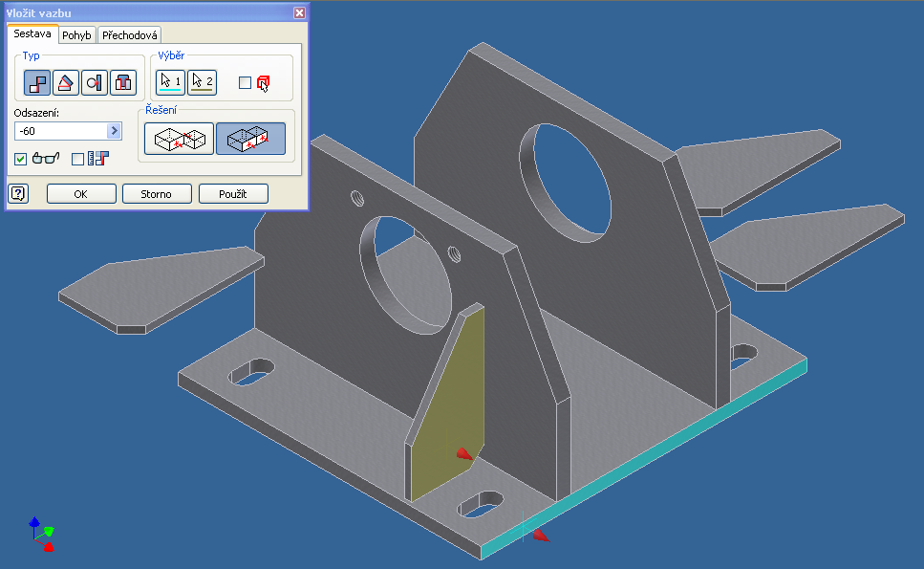Apply the constraint with Použít
Viewport: 924px width, 569px height.
pyautogui.click(x=233, y=194)
